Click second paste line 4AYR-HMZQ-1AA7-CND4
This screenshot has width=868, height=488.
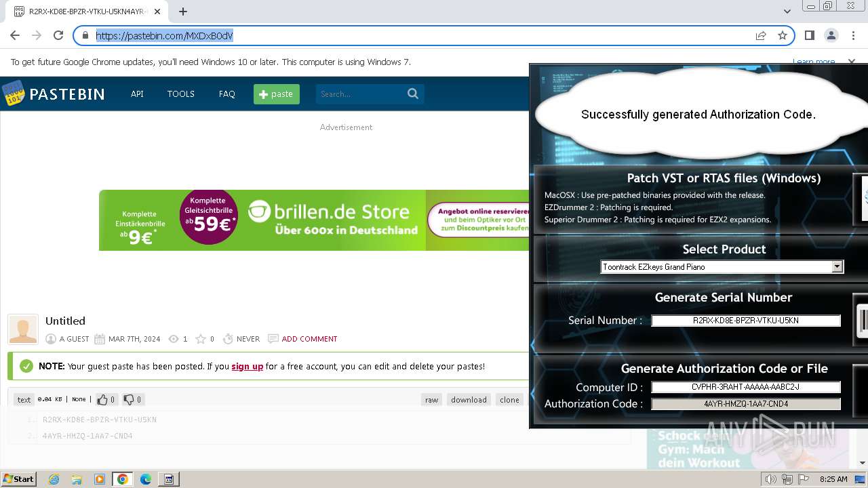(x=87, y=436)
